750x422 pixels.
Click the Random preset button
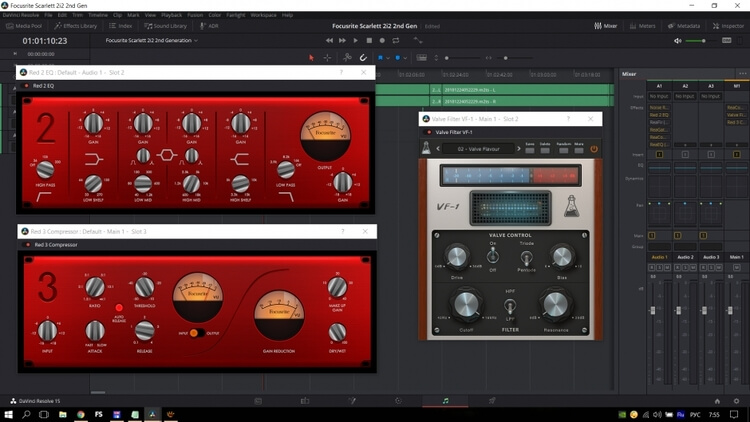563,150
